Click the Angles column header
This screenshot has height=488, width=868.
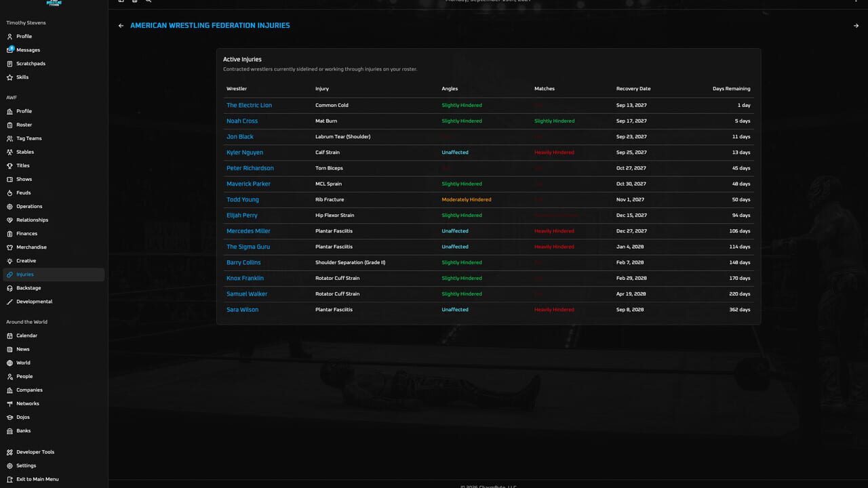tap(450, 89)
